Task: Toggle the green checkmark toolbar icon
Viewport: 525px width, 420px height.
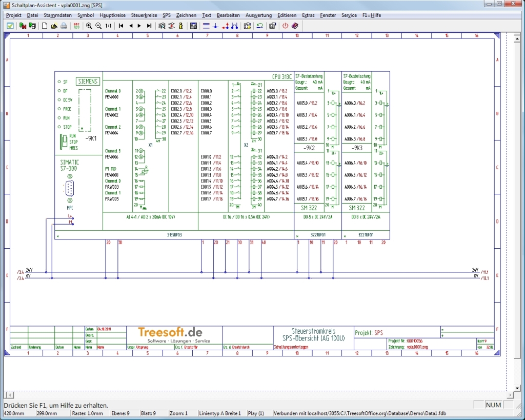Action: [10, 25]
